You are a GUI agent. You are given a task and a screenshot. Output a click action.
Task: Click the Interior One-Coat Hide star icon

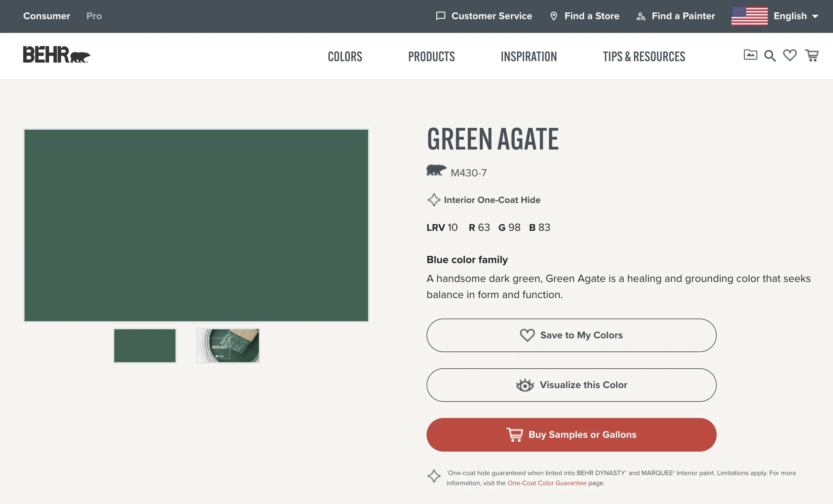(434, 200)
